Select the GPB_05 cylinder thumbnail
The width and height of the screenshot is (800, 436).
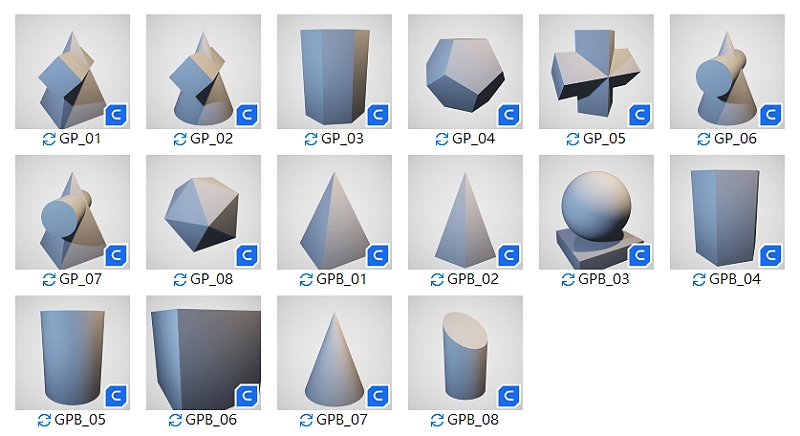72,353
